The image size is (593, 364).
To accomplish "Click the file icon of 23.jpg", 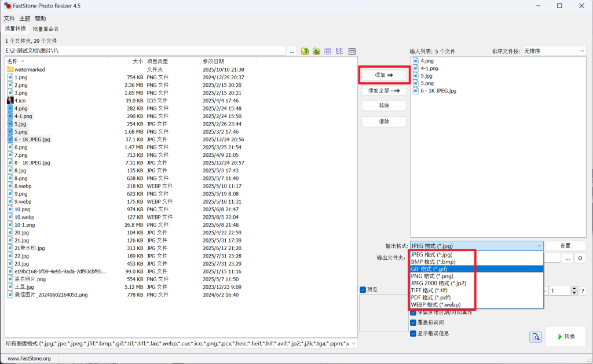I will coord(10,263).
